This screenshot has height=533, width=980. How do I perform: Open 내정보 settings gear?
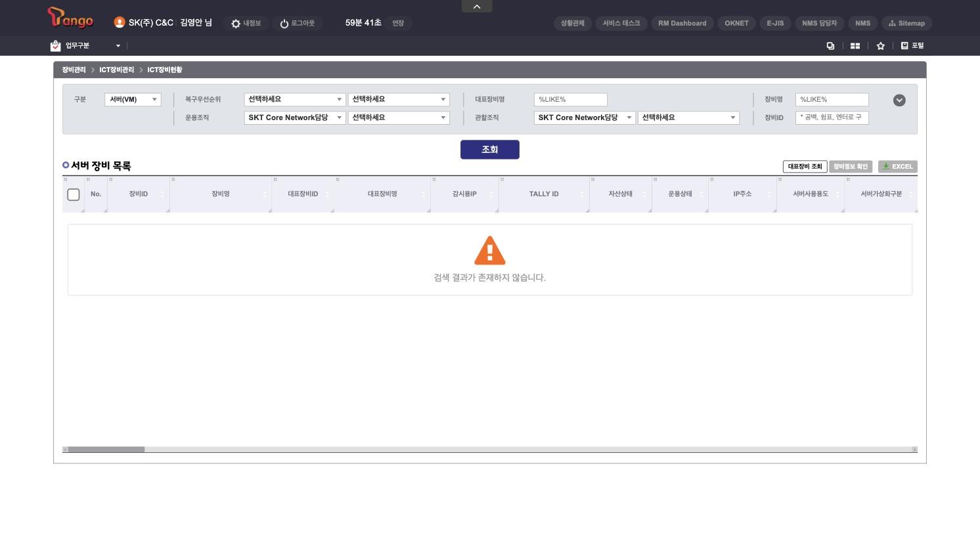point(246,24)
